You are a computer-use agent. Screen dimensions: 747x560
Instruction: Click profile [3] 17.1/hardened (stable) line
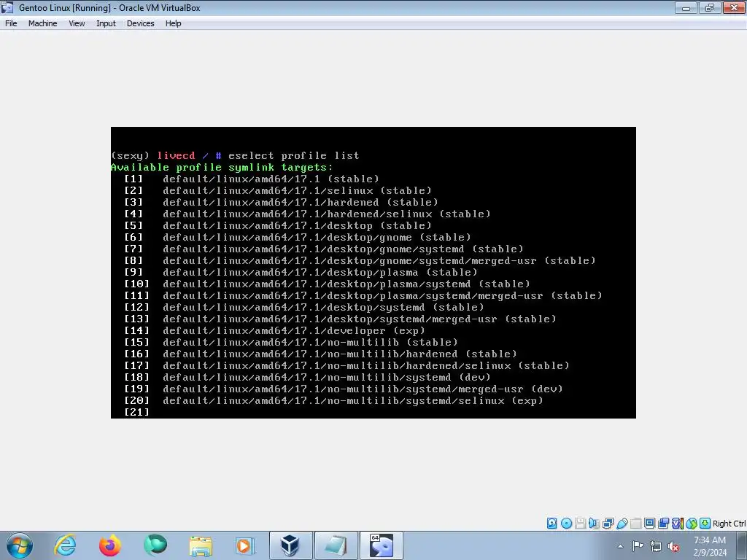[x=281, y=203]
